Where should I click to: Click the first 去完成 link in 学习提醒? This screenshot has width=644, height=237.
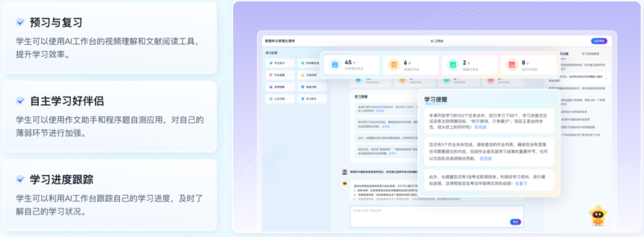[480, 127]
